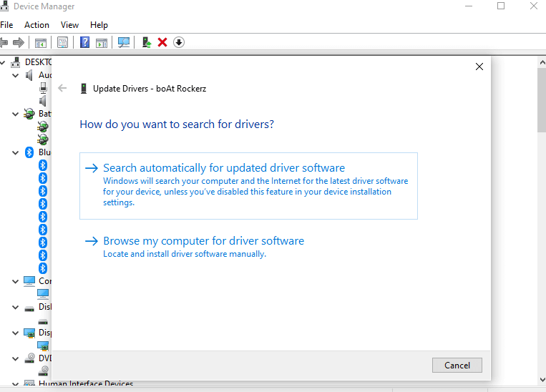
Task: Select the display adapter device icon
Action: tap(43, 346)
